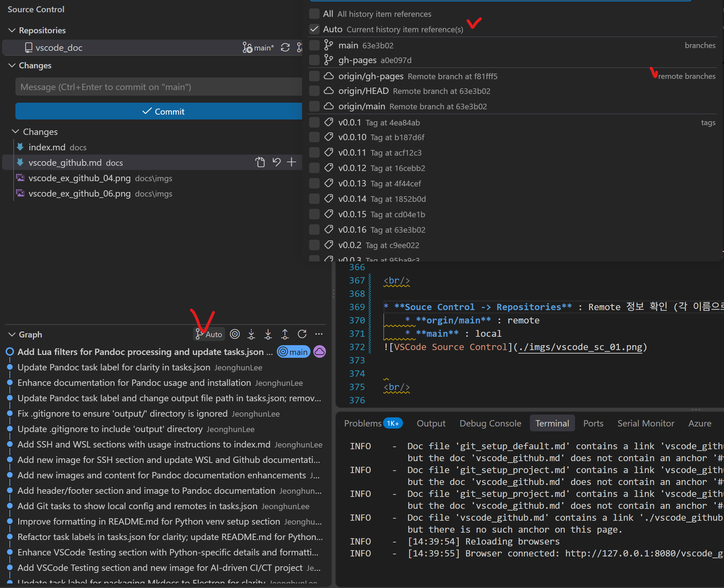The height and width of the screenshot is (588, 724).
Task: Click the sync changes icon for vscode_doc
Action: [x=285, y=48]
